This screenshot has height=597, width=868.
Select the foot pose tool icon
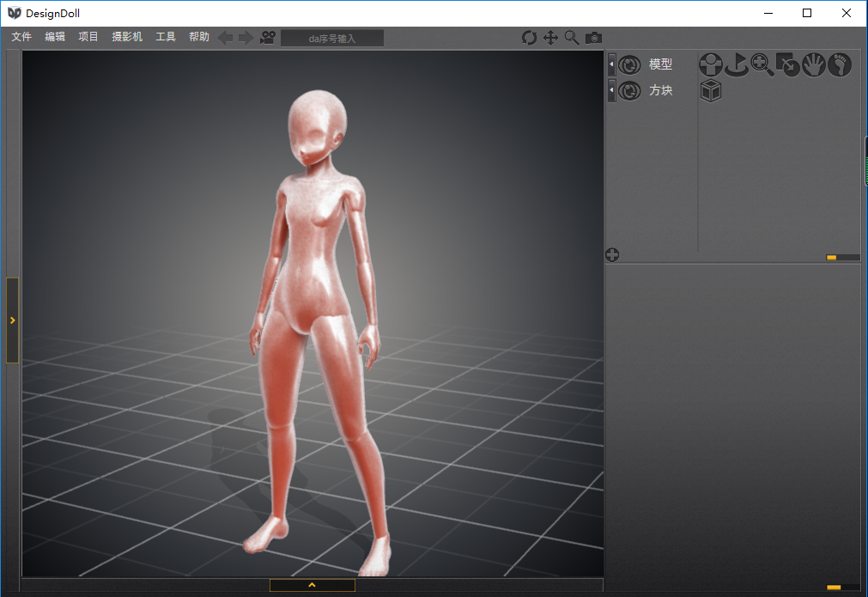tap(839, 64)
